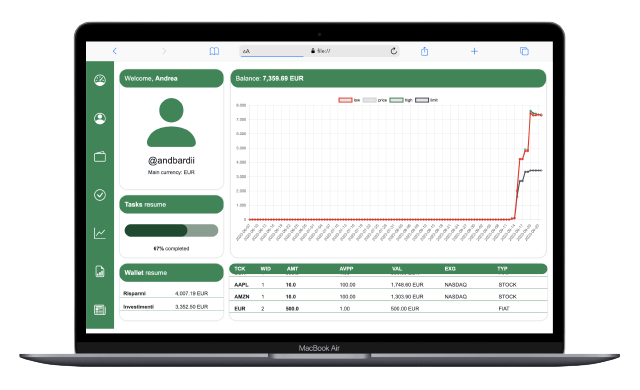Click the TYP column header

(502, 269)
